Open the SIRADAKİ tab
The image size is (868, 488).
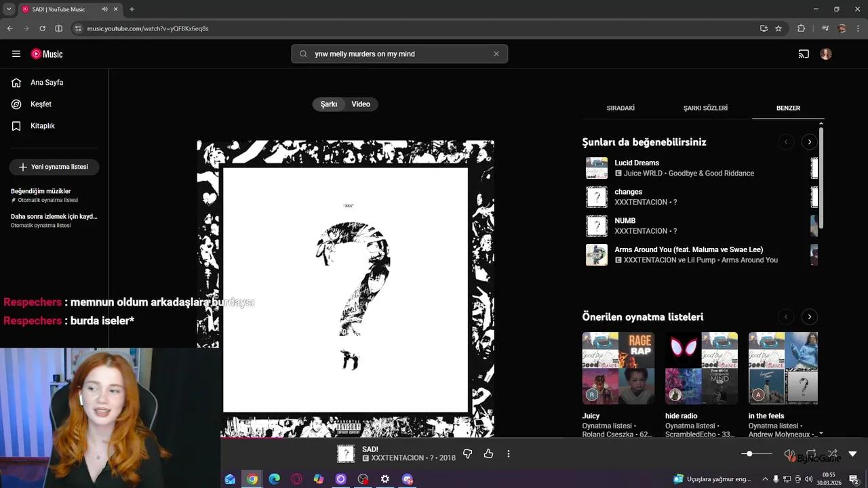click(620, 108)
